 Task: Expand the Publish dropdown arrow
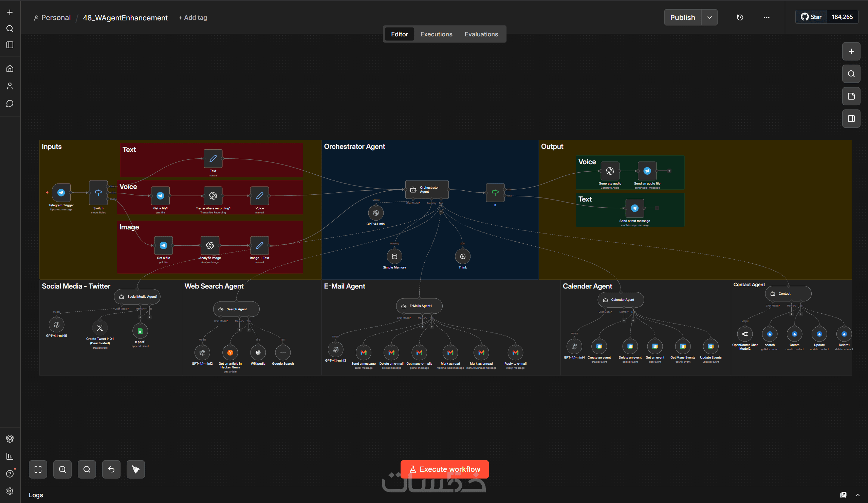(709, 18)
